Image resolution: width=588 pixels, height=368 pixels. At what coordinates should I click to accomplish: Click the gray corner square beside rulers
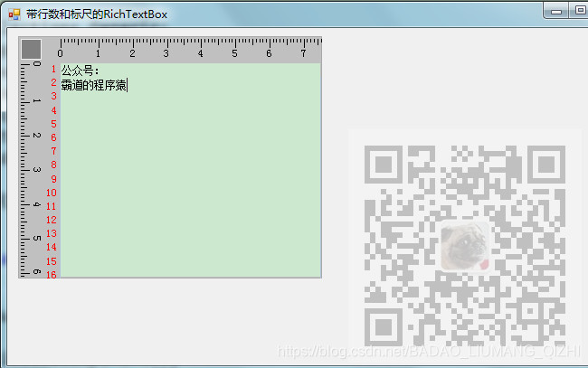31,49
